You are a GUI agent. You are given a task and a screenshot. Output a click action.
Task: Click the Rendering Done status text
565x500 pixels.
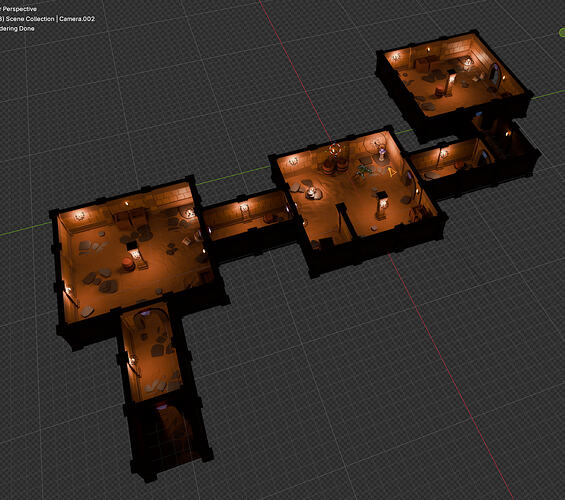coord(17,28)
